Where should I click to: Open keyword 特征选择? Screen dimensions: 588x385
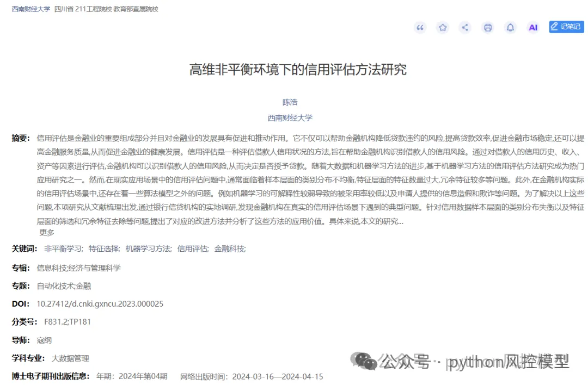[x=104, y=249]
